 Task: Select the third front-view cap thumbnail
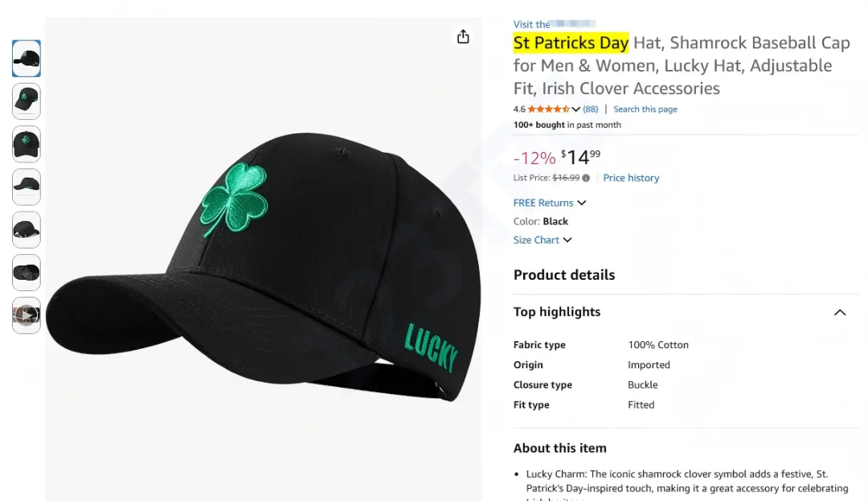tap(27, 144)
